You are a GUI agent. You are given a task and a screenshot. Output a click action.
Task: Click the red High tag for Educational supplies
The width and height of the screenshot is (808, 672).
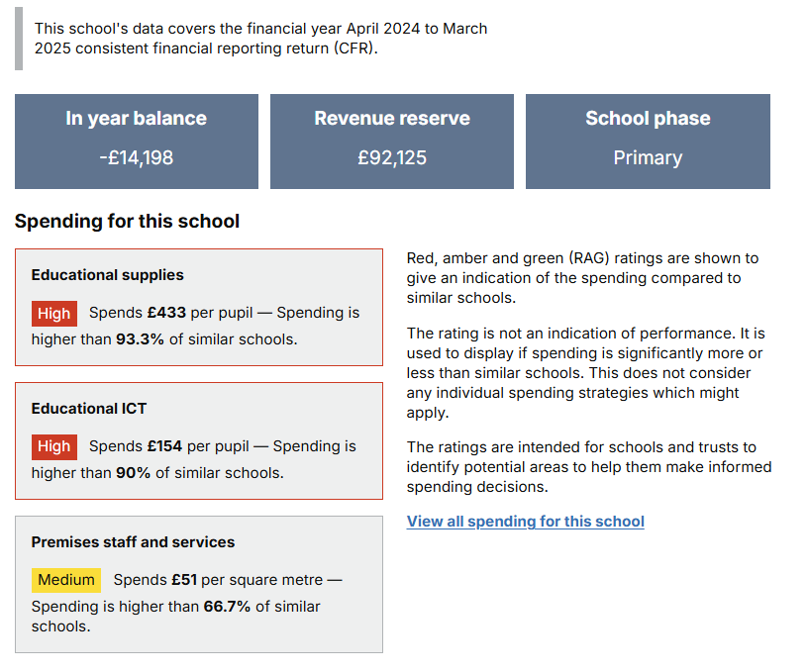click(x=54, y=314)
